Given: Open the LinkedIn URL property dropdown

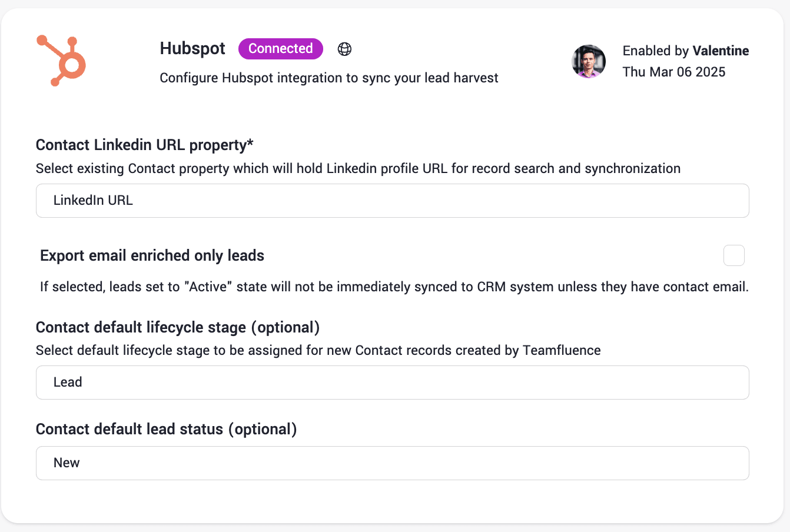Looking at the screenshot, I should 392,201.
